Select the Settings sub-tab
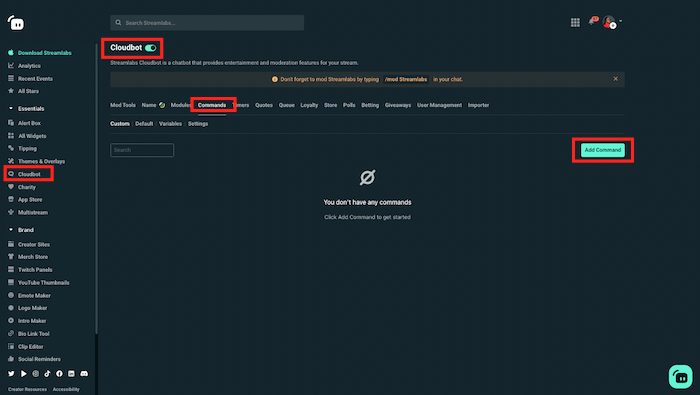700x395 pixels. (x=198, y=124)
